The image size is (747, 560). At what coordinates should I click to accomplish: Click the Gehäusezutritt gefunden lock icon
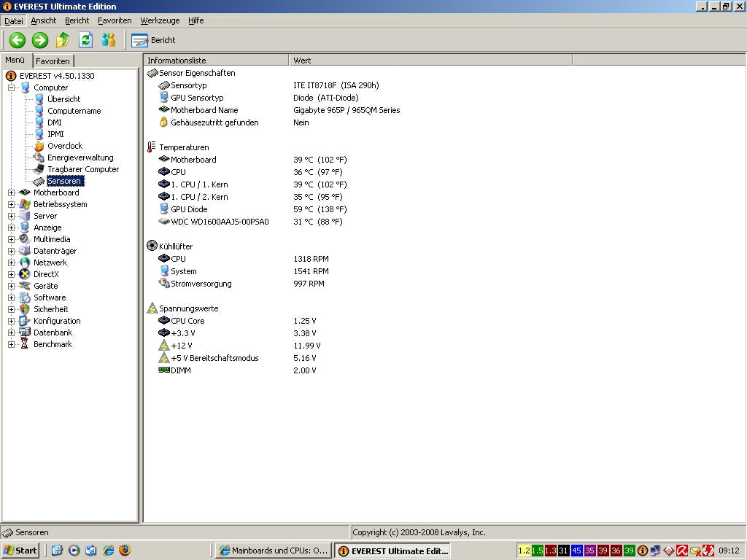pos(164,122)
